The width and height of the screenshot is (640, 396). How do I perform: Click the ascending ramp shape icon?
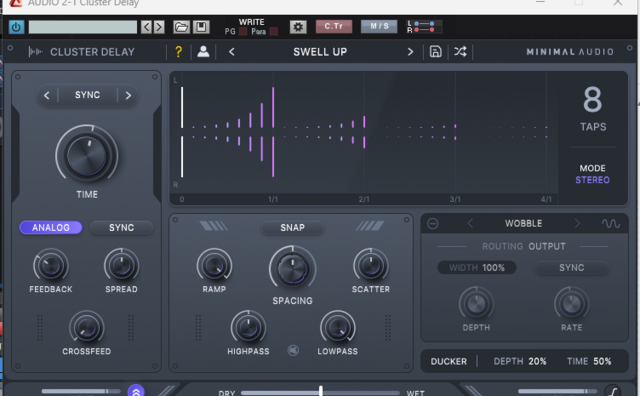click(x=370, y=226)
